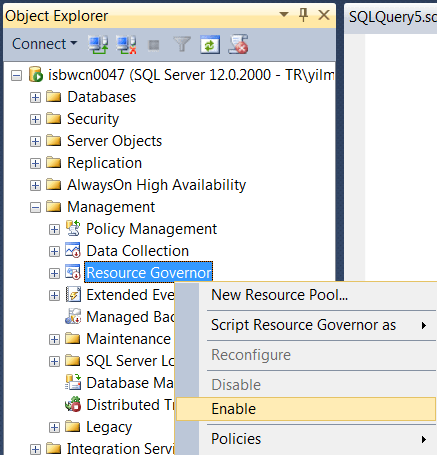437x455 pixels.
Task: Collapse the Management folder
Action: coord(35,207)
